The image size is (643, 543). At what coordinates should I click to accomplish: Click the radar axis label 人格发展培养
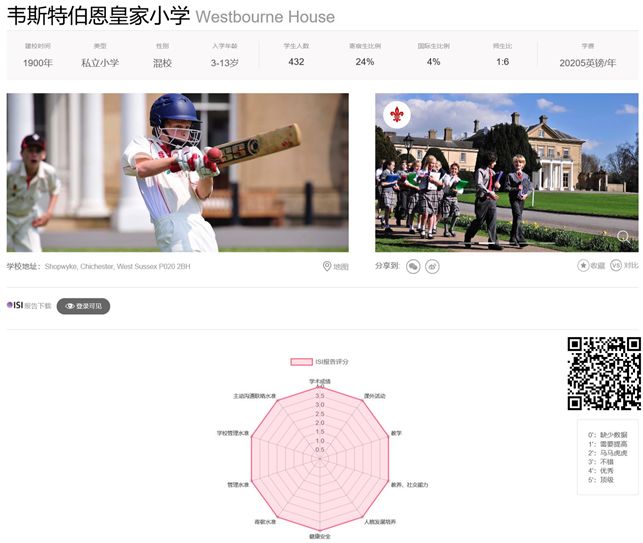coord(380,522)
